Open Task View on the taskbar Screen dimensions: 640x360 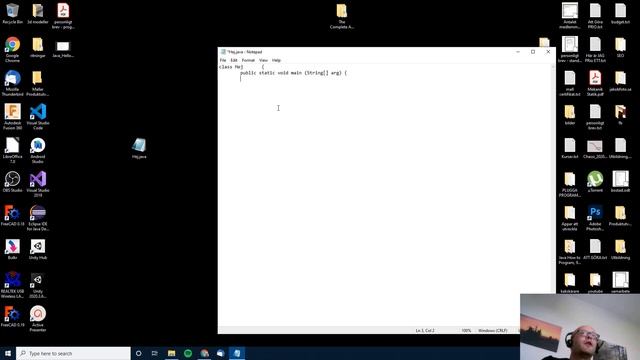[x=154, y=353]
